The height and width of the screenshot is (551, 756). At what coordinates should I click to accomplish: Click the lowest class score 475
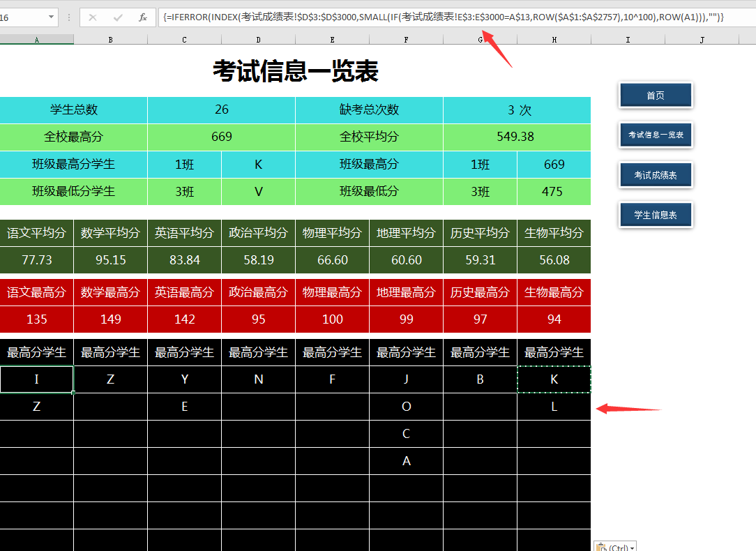click(x=554, y=191)
